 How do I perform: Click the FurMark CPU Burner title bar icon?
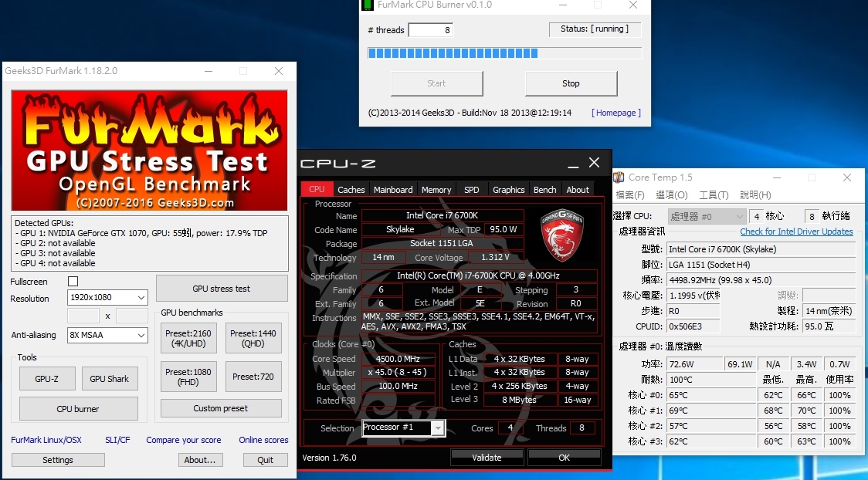[368, 5]
